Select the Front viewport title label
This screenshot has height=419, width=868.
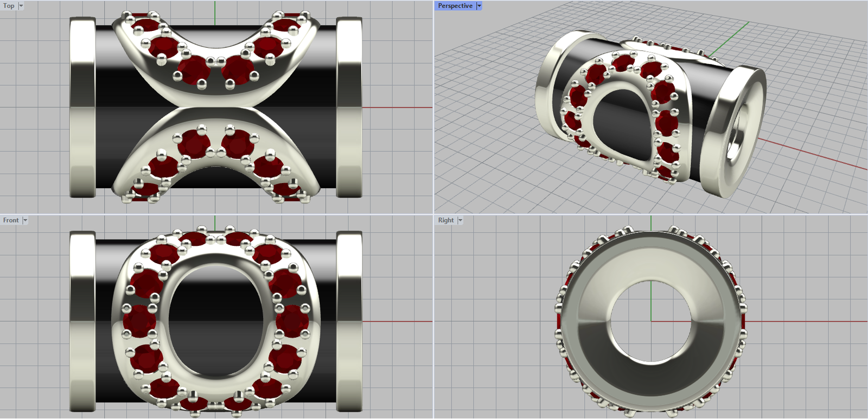[10, 220]
